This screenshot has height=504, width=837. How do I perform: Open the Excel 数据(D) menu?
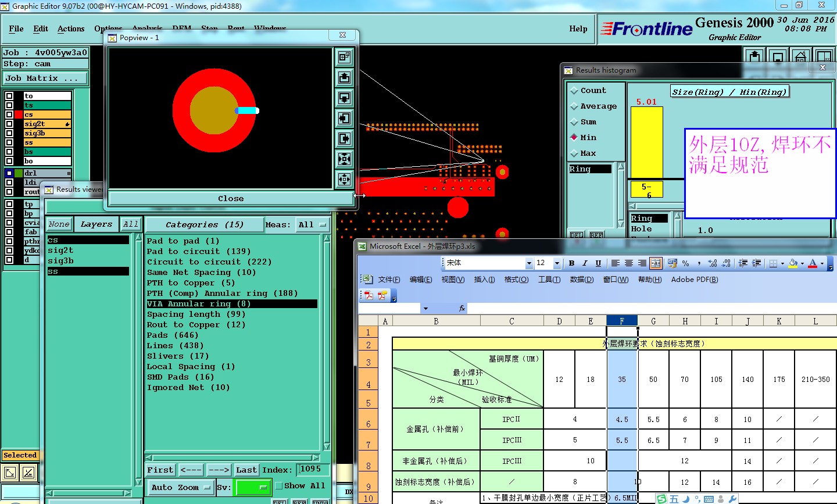[582, 280]
